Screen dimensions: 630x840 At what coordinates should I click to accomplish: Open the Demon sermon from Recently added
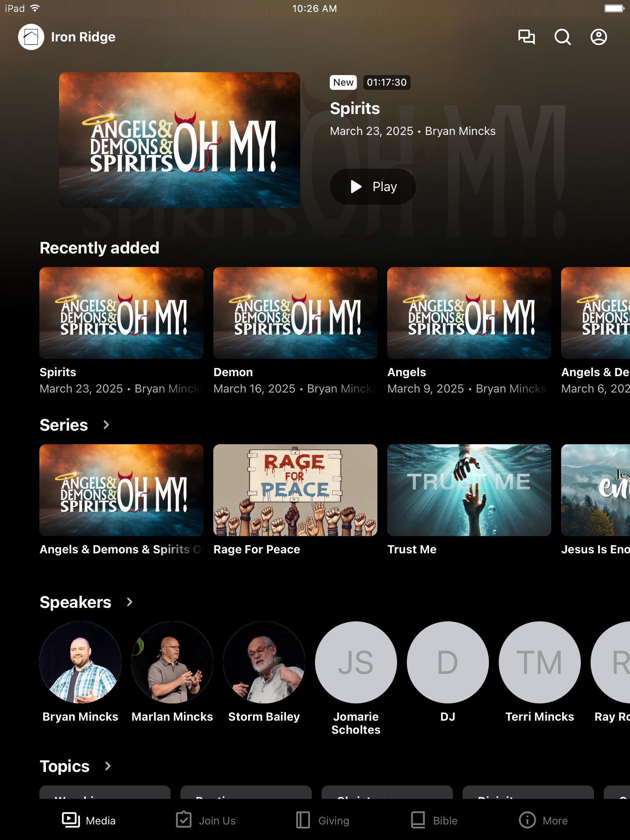point(295,313)
